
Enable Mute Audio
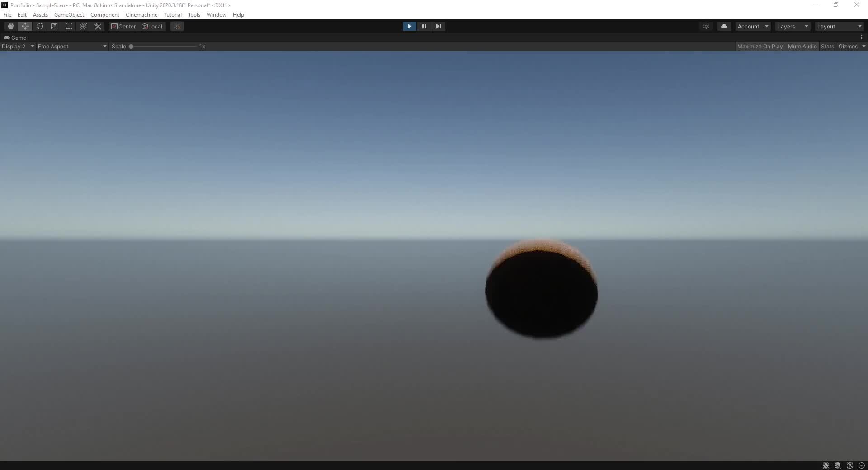pyautogui.click(x=802, y=46)
